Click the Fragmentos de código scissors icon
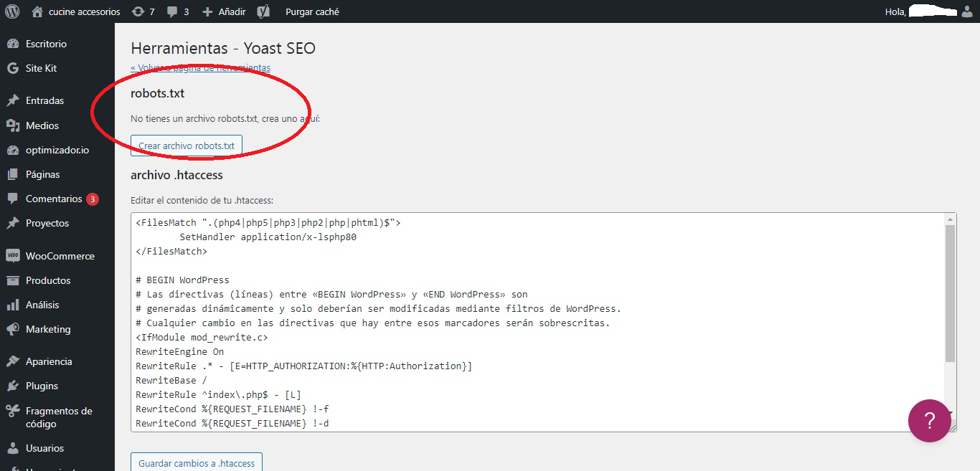The height and width of the screenshot is (471, 980). pyautogui.click(x=12, y=411)
